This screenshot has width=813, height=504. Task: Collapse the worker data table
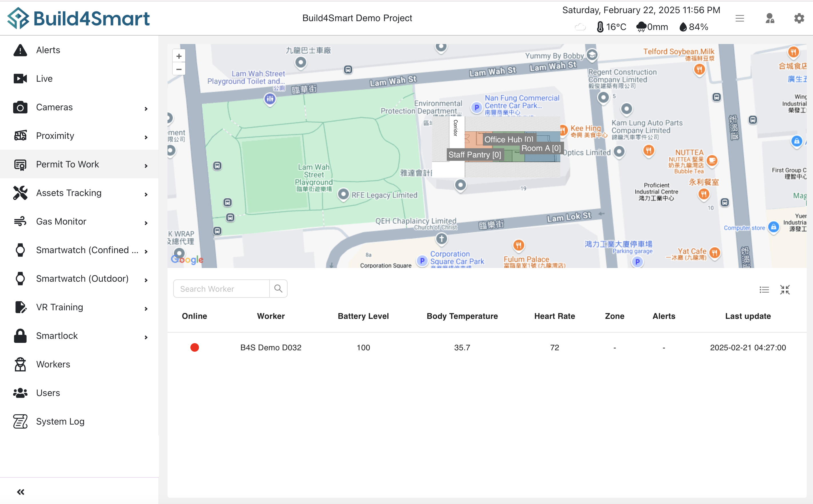coord(785,289)
